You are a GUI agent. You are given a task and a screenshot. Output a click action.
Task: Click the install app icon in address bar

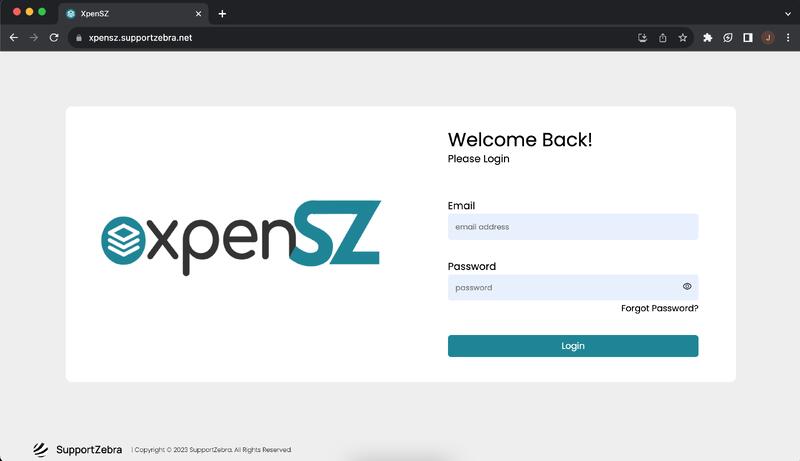tap(643, 38)
